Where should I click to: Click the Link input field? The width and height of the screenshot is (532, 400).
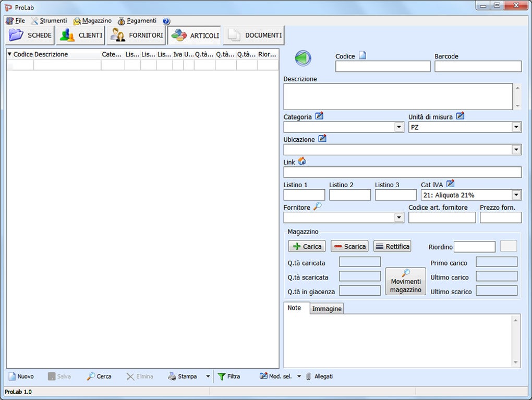click(403, 172)
